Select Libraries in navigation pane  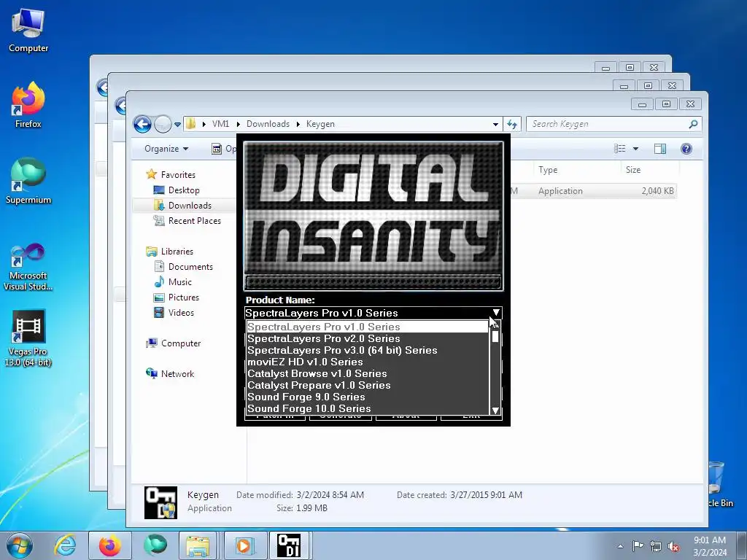(177, 252)
